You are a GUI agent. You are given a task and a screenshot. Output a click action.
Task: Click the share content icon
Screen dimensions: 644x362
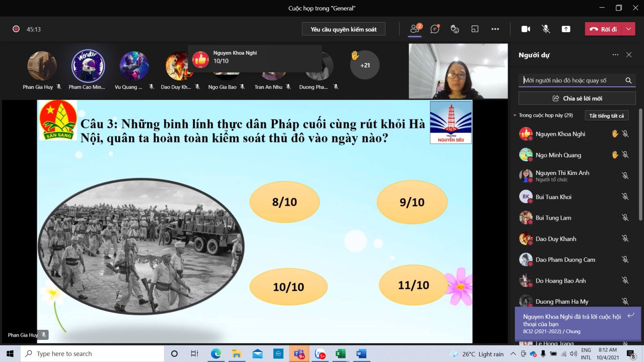pyautogui.click(x=566, y=29)
